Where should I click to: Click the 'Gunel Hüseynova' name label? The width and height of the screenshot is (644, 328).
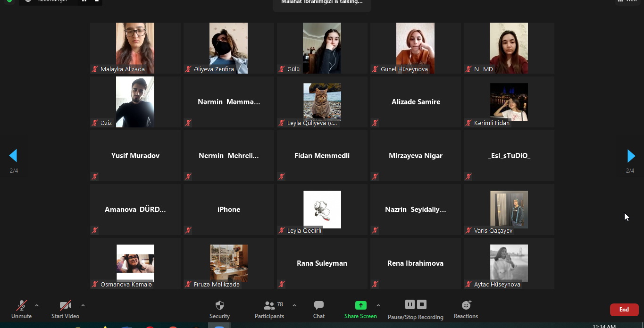[x=404, y=69]
